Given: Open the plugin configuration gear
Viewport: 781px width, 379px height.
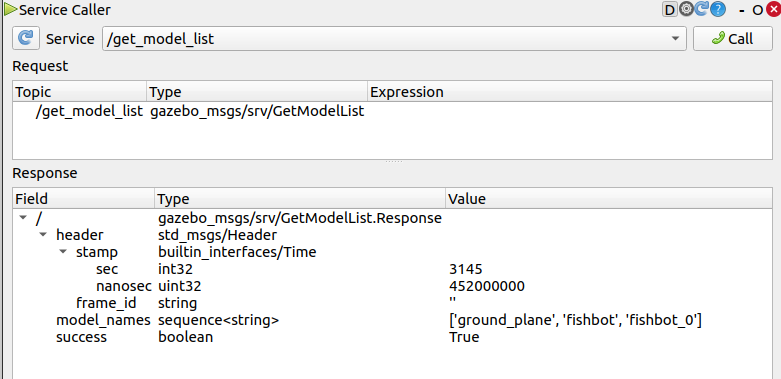Looking at the screenshot, I should click(x=686, y=9).
